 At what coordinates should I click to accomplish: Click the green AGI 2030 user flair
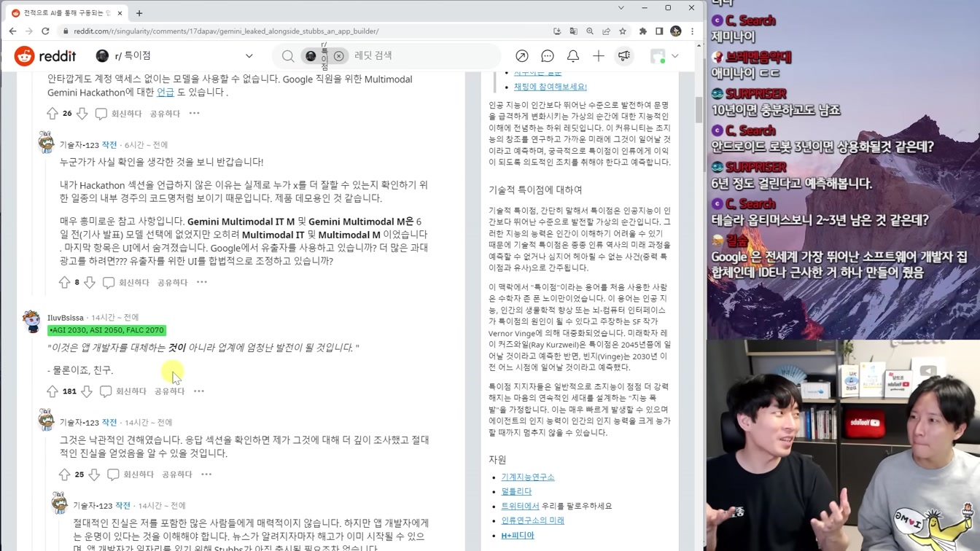(x=106, y=330)
